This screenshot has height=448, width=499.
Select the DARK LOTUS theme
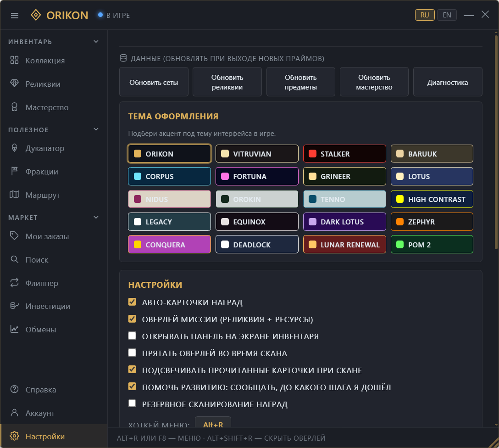click(344, 222)
